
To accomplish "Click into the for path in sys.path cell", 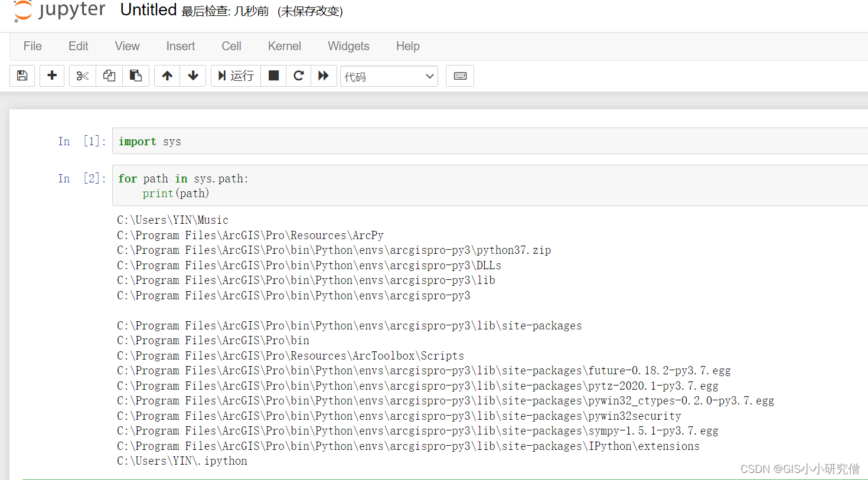I will [490, 185].
